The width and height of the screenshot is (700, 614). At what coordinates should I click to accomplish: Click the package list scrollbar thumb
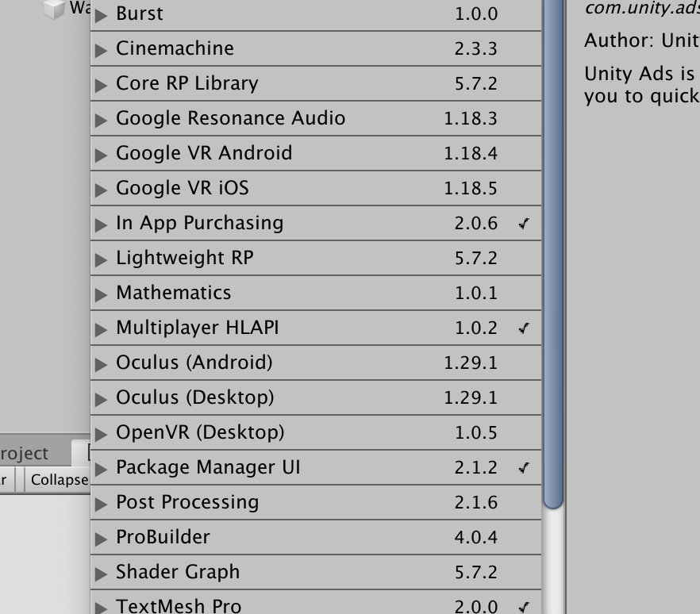[x=553, y=254]
